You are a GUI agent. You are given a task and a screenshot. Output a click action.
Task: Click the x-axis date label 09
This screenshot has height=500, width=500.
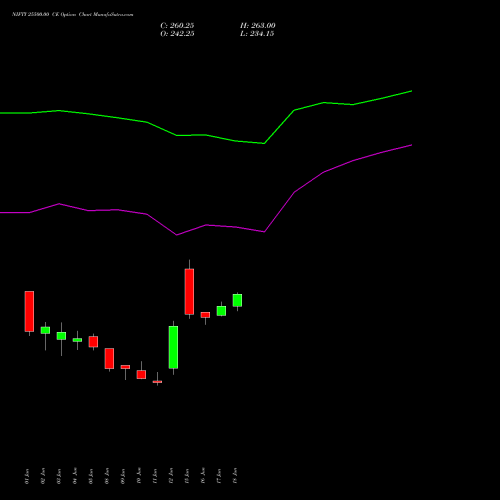point(123,476)
